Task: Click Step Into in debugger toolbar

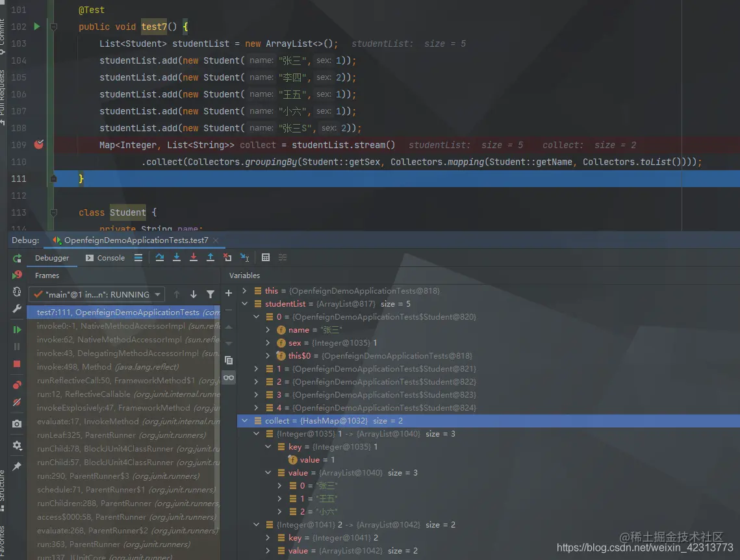Action: coord(177,258)
